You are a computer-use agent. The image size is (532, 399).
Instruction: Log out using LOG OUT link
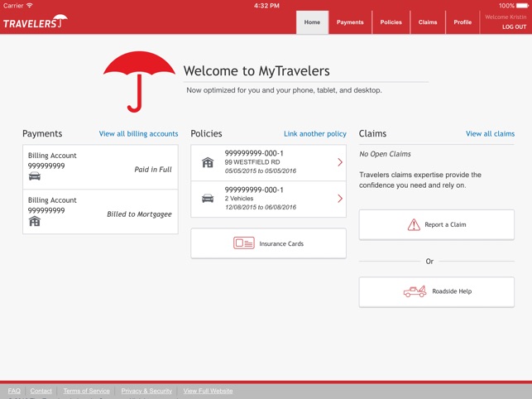[x=514, y=26]
